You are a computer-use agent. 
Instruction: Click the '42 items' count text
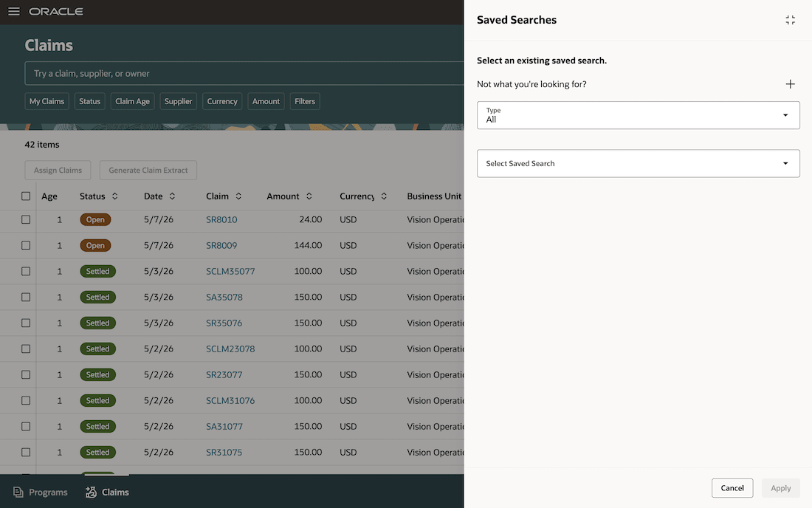click(x=42, y=145)
